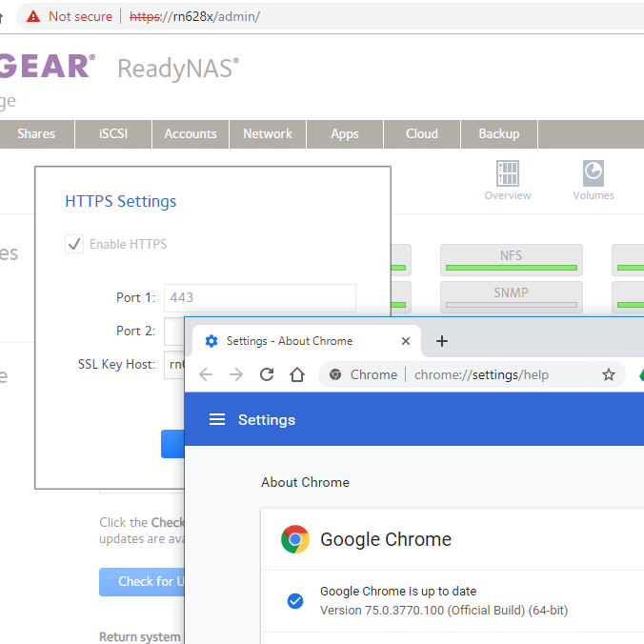Click the blue up-to-date checkmark icon

pyautogui.click(x=295, y=601)
